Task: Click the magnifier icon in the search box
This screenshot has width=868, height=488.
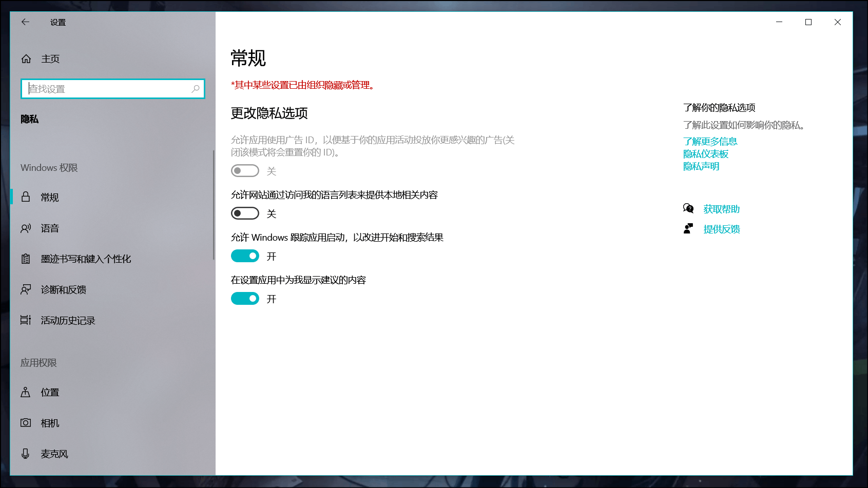Action: click(195, 89)
